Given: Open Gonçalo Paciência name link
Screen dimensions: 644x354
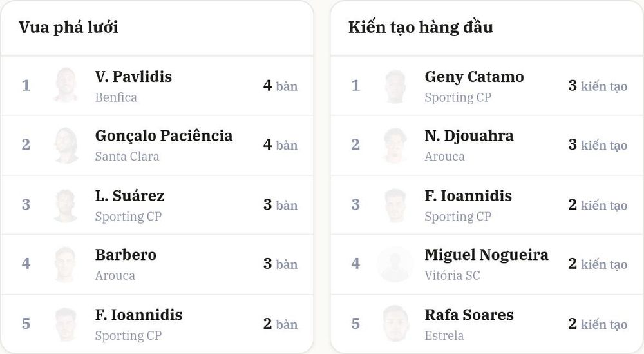Looking at the screenshot, I should [164, 136].
